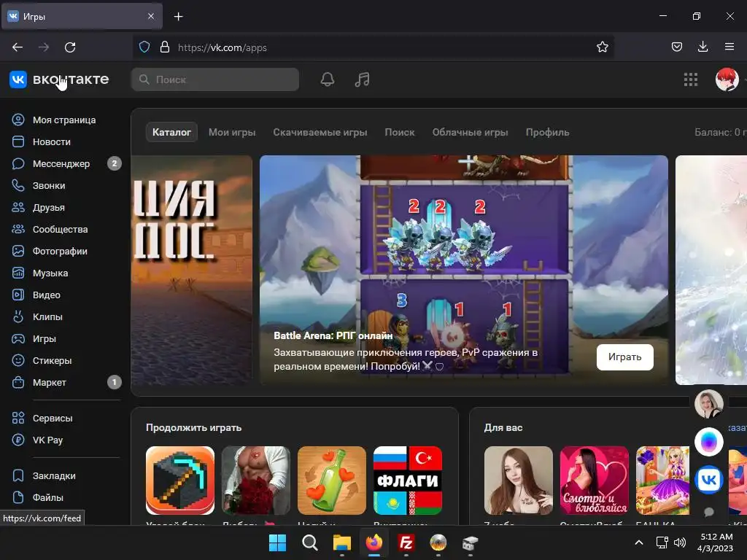Image resolution: width=747 pixels, height=560 pixels.
Task: Click the purple gradient assistant orb
Action: click(x=709, y=442)
